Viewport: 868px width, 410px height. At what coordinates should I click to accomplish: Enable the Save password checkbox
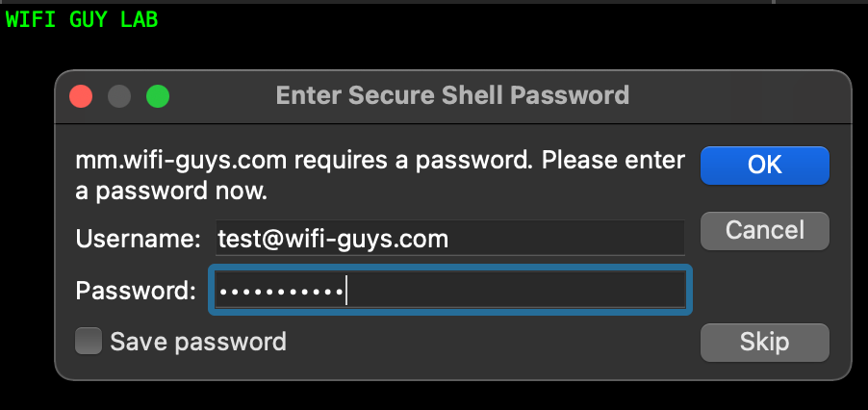(89, 341)
